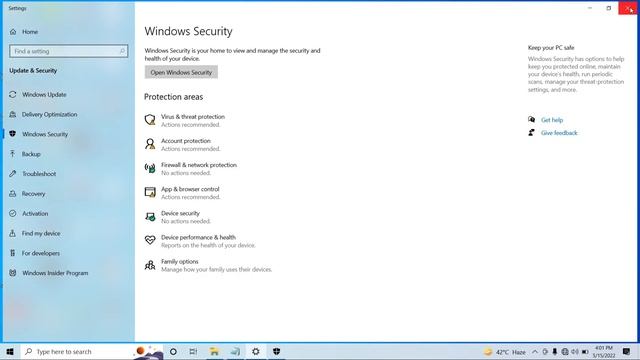Click the Get help link

point(552,120)
